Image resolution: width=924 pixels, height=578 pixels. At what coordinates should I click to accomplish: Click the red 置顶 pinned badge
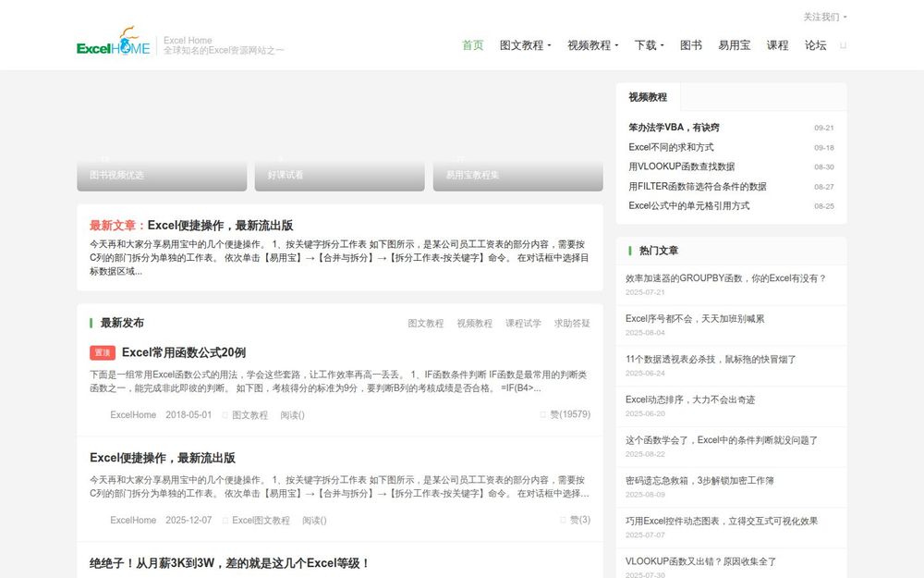[x=102, y=352]
